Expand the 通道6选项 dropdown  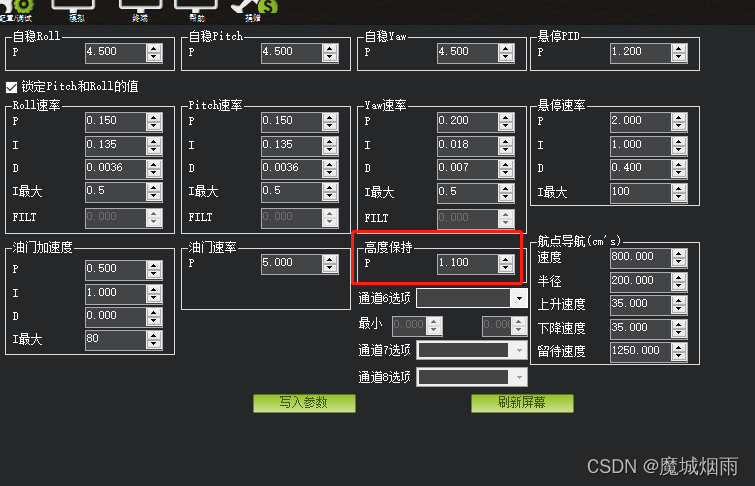pyautogui.click(x=519, y=298)
